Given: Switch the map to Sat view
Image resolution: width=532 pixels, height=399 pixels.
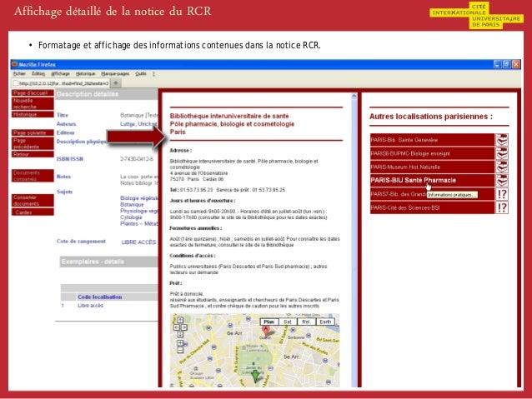Looking at the screenshot, I should [x=288, y=322].
